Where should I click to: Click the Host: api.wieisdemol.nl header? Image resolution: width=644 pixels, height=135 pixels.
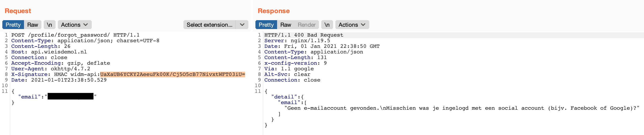[x=49, y=52]
